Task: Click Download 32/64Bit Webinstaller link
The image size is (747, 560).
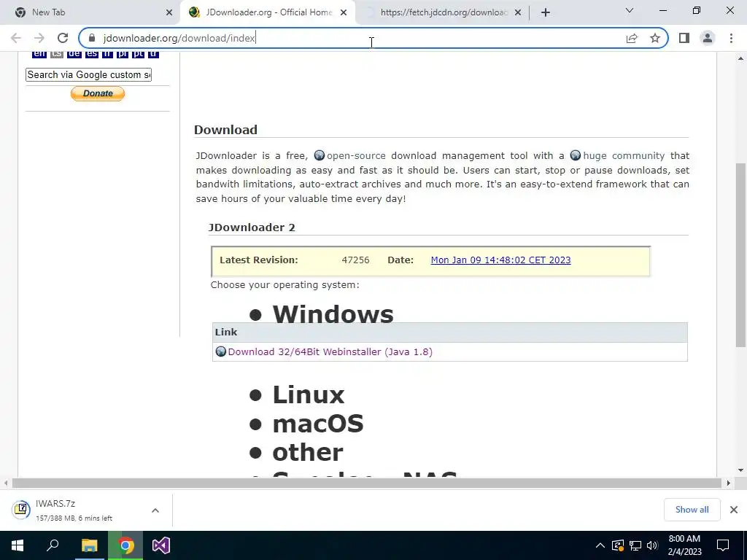Action: click(330, 352)
